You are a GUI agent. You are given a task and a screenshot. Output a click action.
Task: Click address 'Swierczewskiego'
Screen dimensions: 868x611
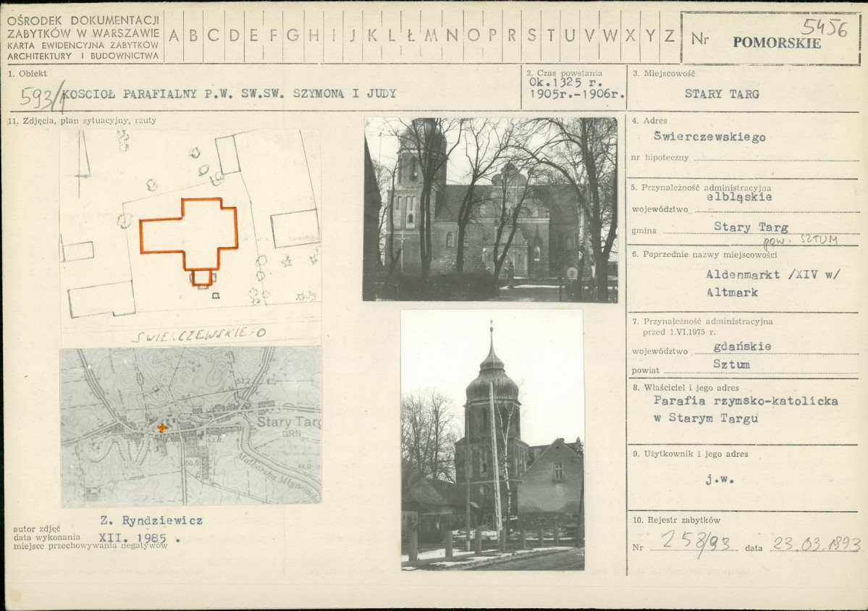[x=709, y=137]
